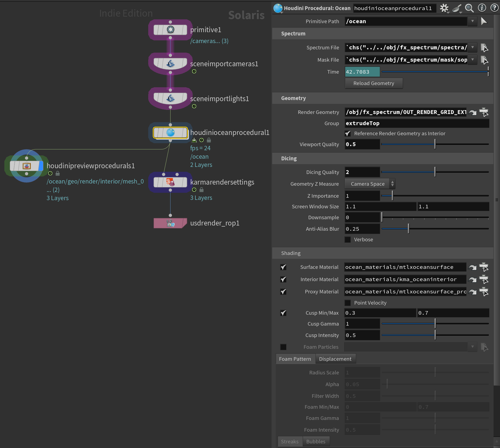
Task: Click the Spectrum File chooser icon
Action: click(x=484, y=48)
